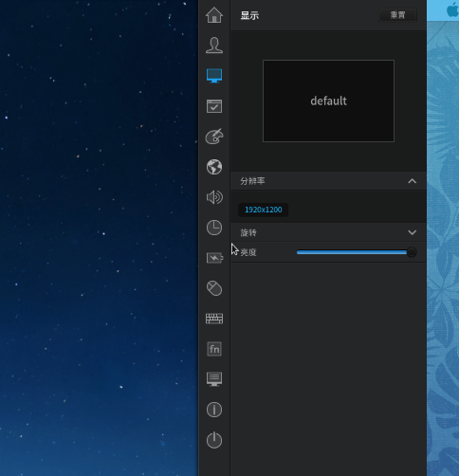Select the 1920x1200 resolution option
This screenshot has height=476, width=459.
pyautogui.click(x=264, y=210)
